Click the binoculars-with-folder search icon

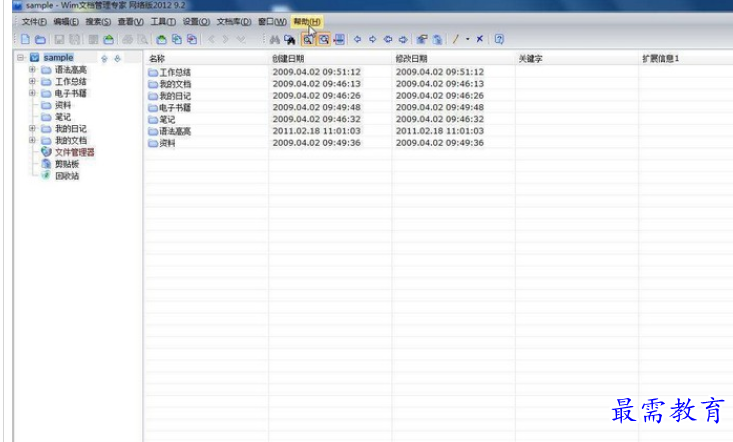tap(290, 40)
